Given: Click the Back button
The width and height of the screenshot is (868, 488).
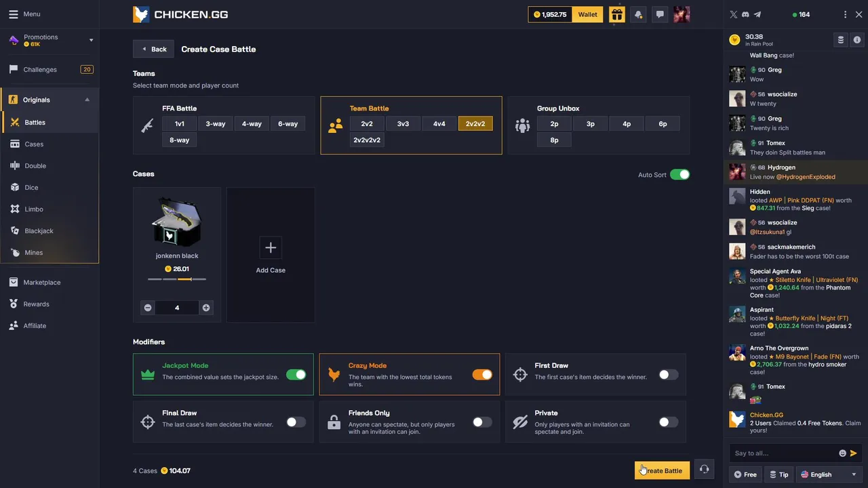Looking at the screenshot, I should coord(153,49).
